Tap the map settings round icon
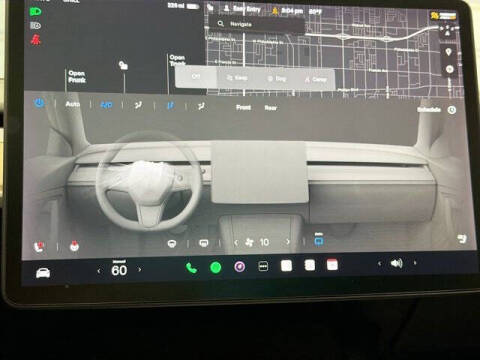The height and width of the screenshot is (360, 480). [450, 69]
